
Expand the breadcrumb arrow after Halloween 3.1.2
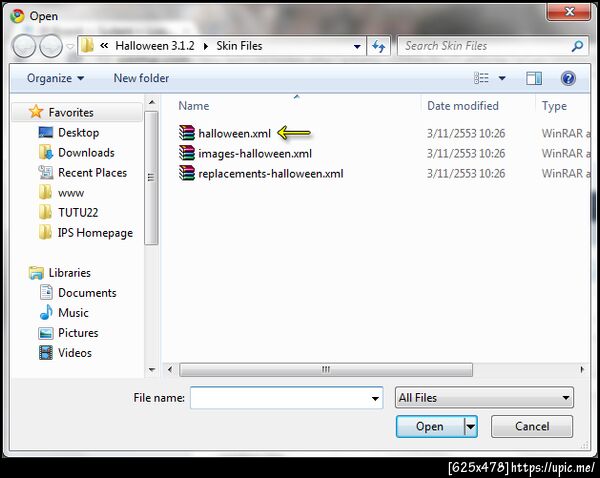coord(206,46)
